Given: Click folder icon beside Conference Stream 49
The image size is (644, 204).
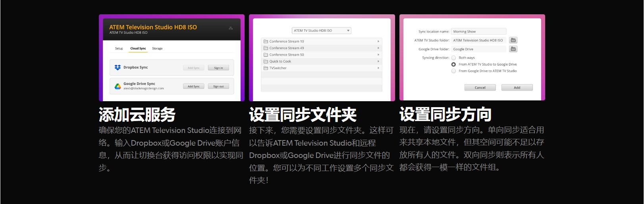Looking at the screenshot, I should 266,48.
